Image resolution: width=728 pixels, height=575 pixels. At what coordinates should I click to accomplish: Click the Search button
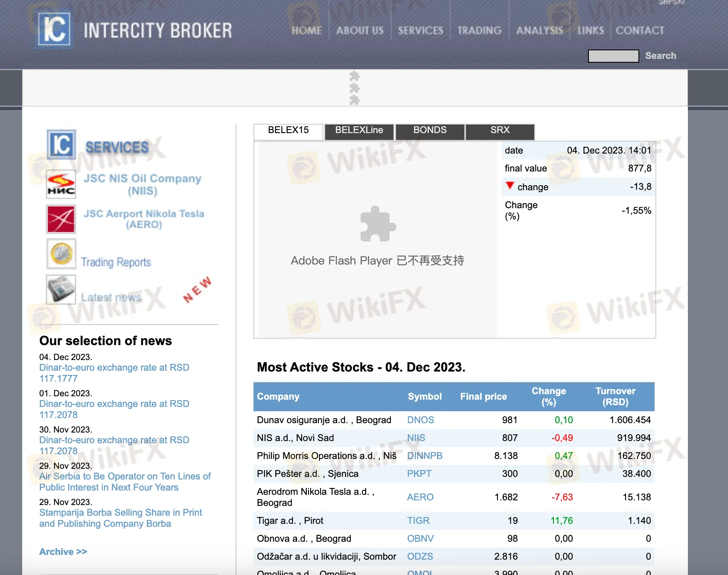tap(661, 55)
